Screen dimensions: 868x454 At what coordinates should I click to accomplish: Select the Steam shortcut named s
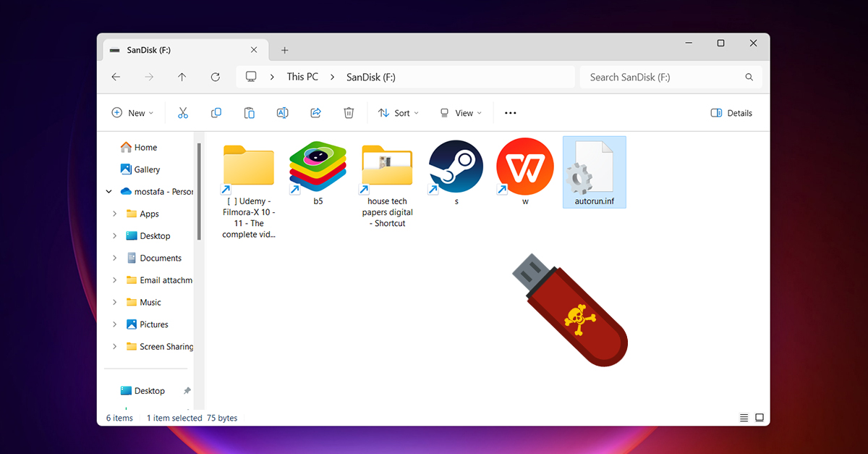coord(456,174)
